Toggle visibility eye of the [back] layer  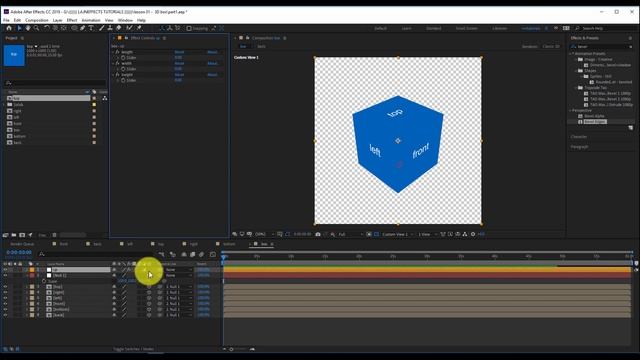[x=5, y=315]
